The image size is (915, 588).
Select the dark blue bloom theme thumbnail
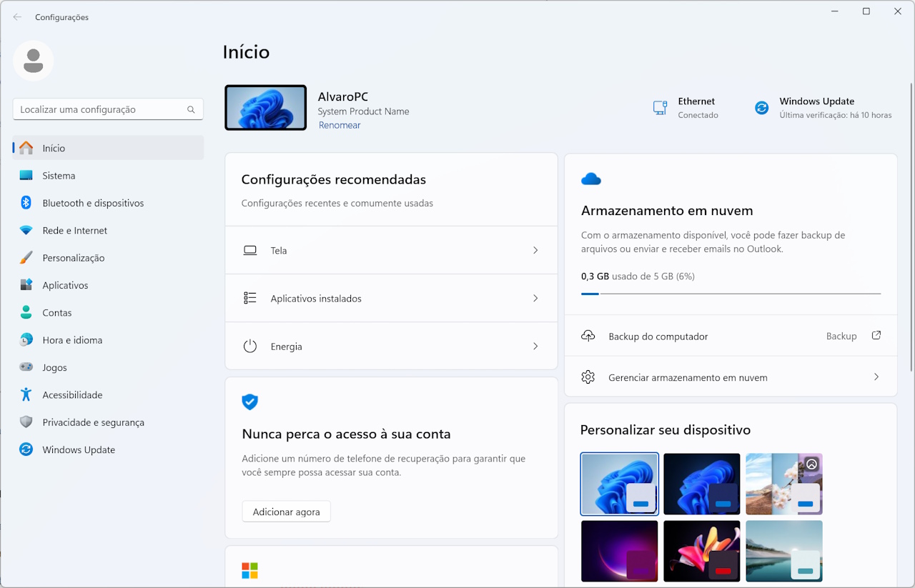701,484
